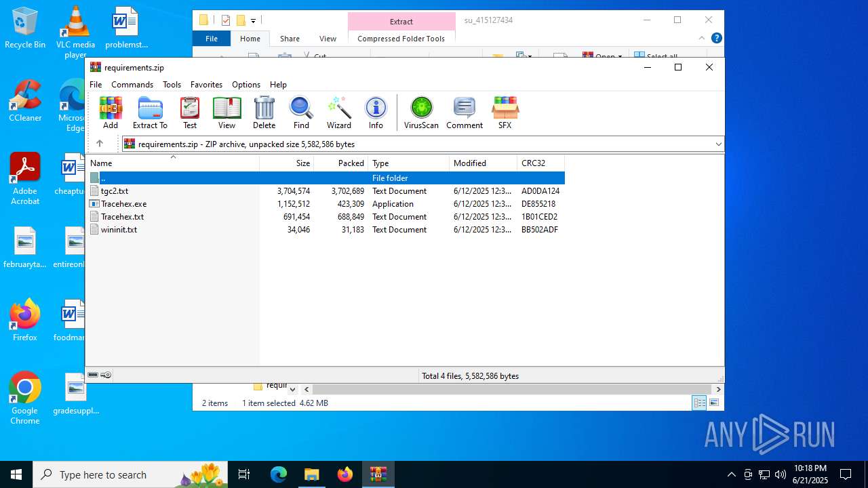Run the Test archive tool
The width and height of the screenshot is (868, 488).
[x=190, y=113]
